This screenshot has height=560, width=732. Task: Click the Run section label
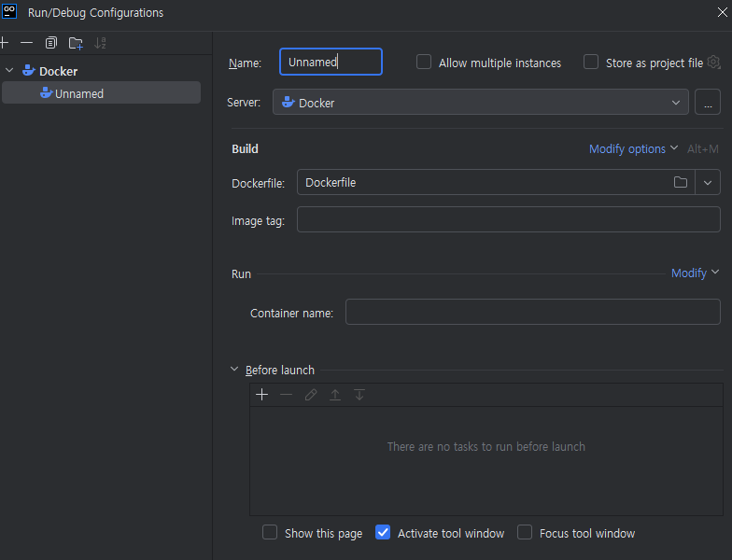click(241, 274)
